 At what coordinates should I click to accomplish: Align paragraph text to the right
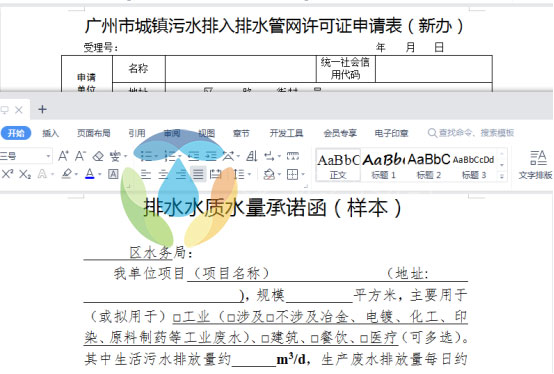(181, 174)
